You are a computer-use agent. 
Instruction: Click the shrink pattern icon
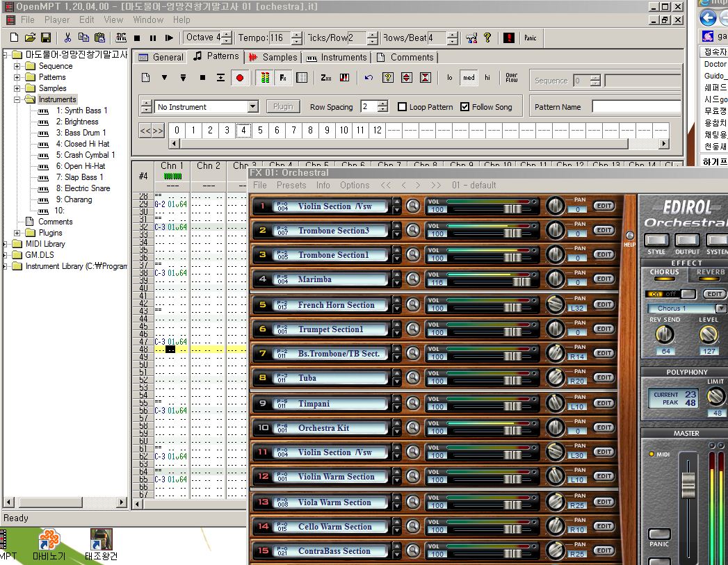tap(426, 77)
